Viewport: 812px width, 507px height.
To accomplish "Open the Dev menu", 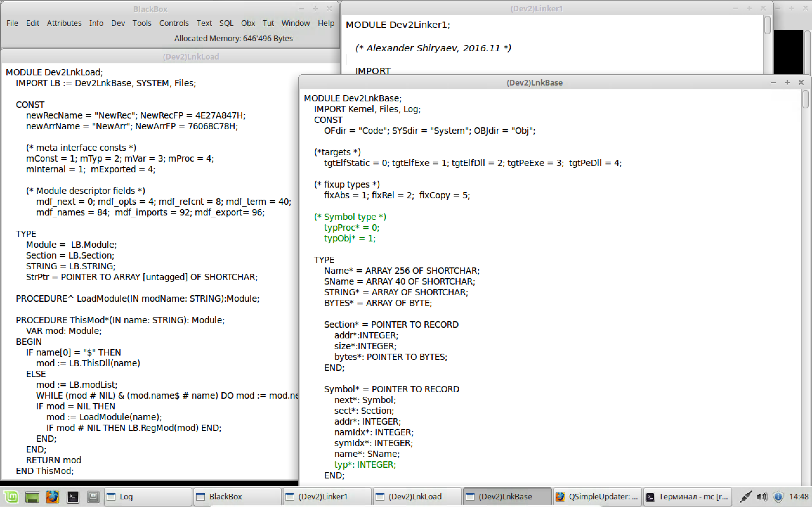I will click(118, 23).
